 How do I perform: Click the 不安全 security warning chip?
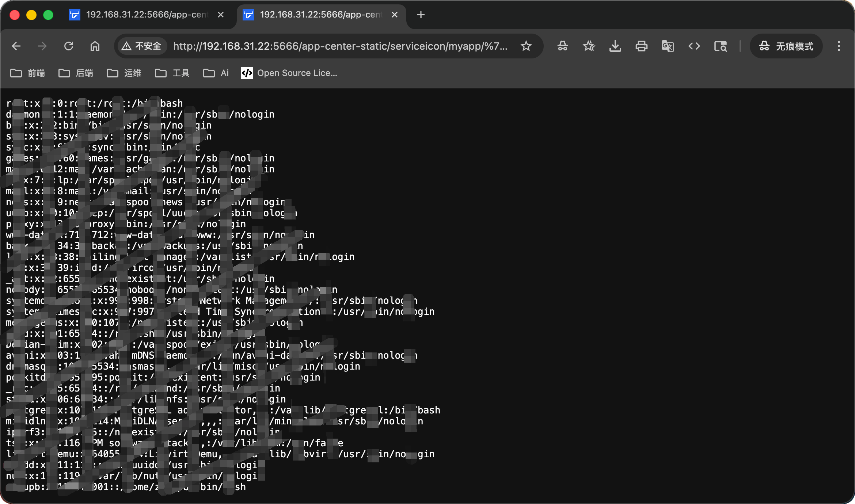pos(141,46)
